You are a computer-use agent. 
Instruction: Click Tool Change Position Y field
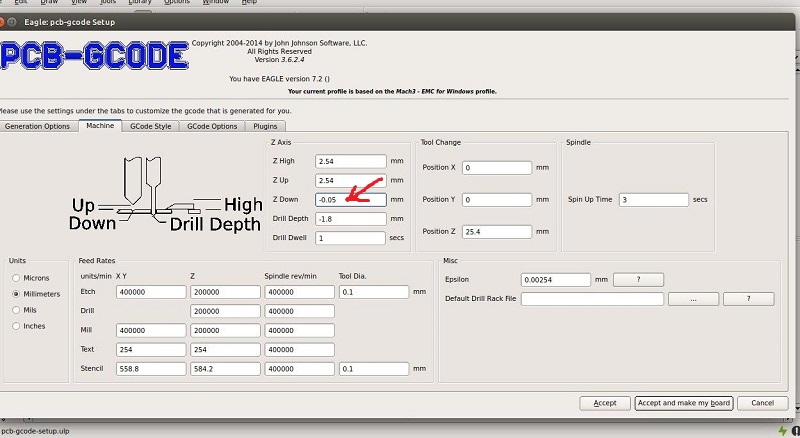(x=497, y=200)
